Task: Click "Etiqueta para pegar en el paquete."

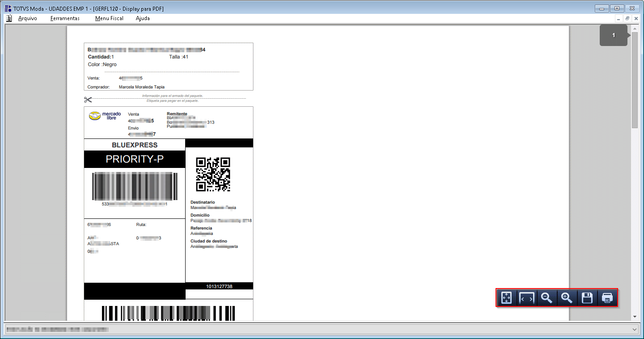Action: (x=173, y=100)
